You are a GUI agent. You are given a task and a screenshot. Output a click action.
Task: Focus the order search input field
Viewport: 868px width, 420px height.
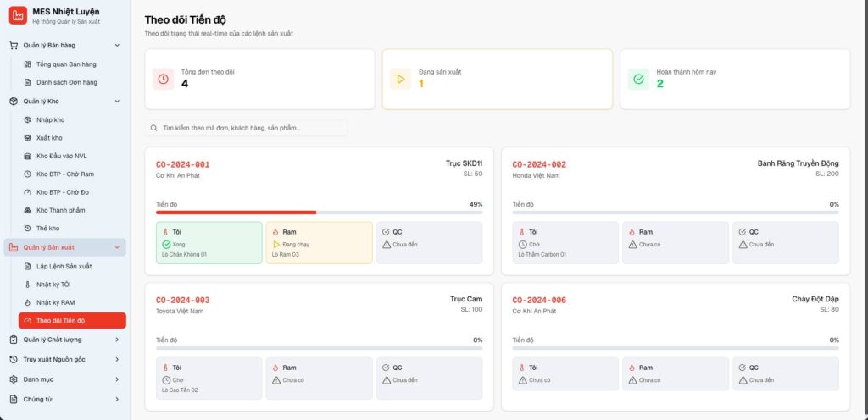[250, 128]
